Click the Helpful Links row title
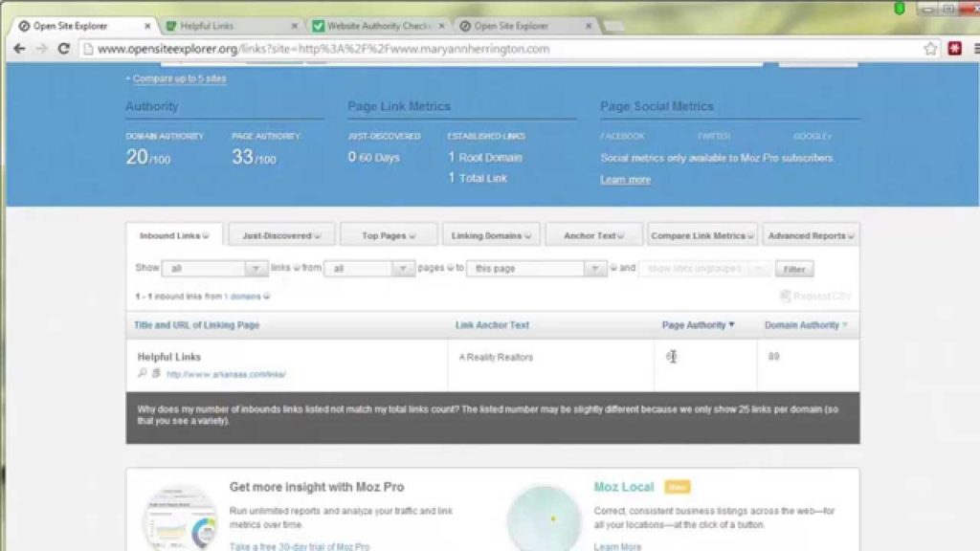Screen dimensions: 980x551 pos(168,357)
